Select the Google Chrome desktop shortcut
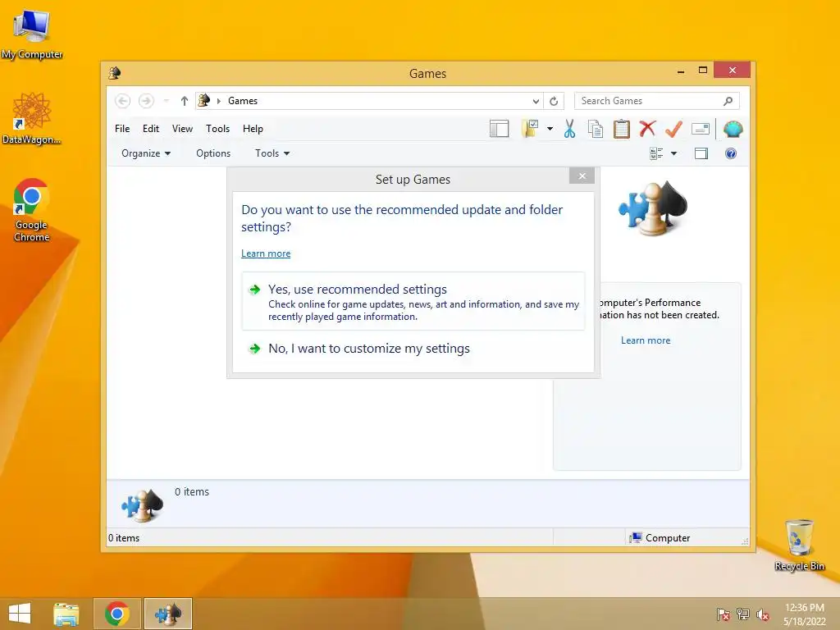Screen dimensions: 840x630 point(32,210)
